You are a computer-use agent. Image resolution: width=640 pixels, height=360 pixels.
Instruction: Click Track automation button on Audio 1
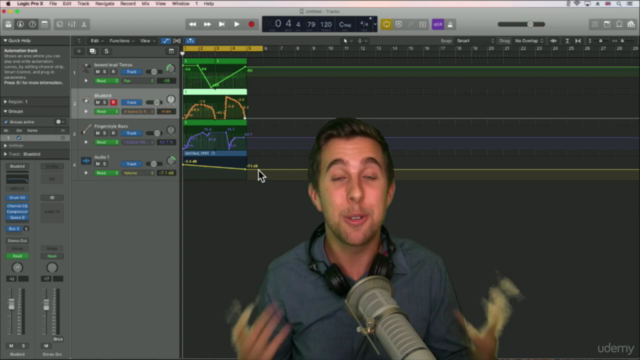click(131, 164)
